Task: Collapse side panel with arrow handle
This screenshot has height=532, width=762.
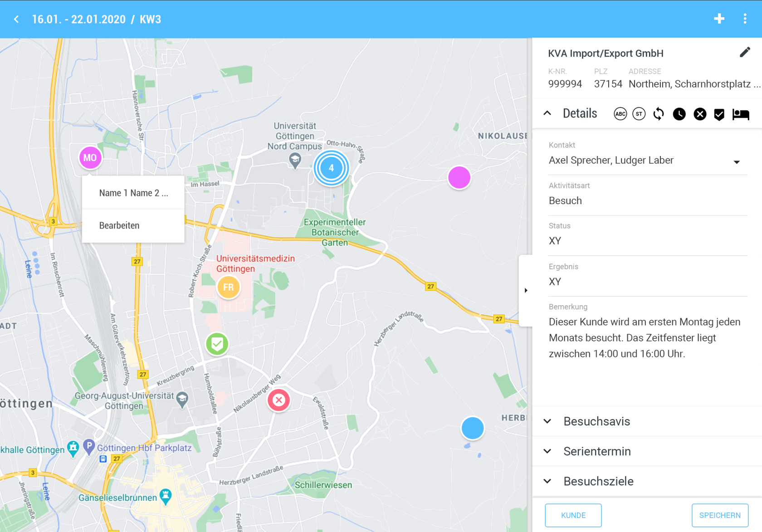Action: click(x=526, y=290)
